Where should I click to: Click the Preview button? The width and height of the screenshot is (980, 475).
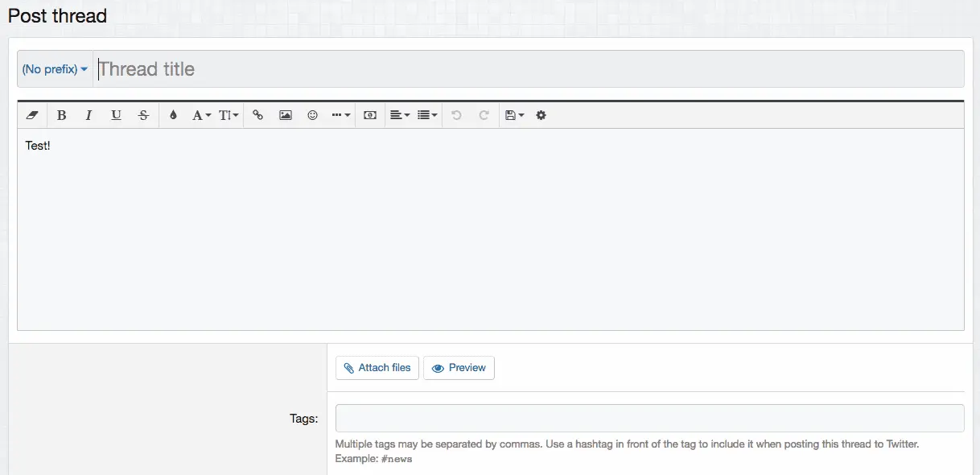459,368
